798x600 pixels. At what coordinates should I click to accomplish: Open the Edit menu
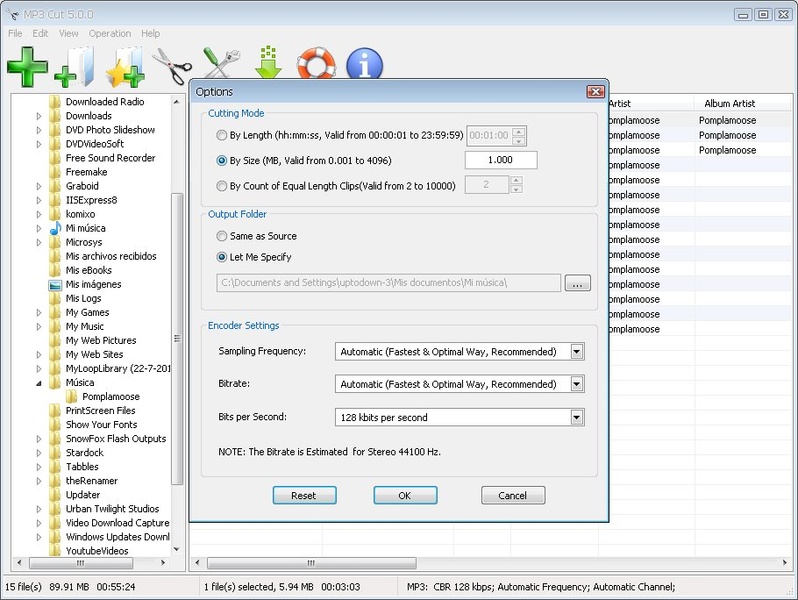[x=40, y=34]
